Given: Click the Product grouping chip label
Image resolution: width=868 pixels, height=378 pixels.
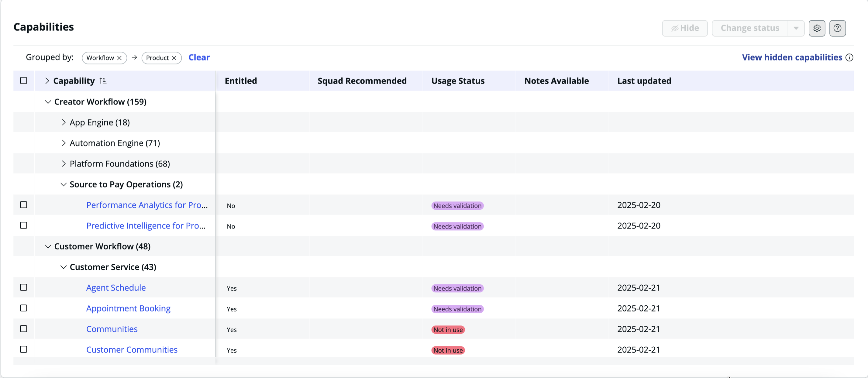Looking at the screenshot, I should (157, 58).
